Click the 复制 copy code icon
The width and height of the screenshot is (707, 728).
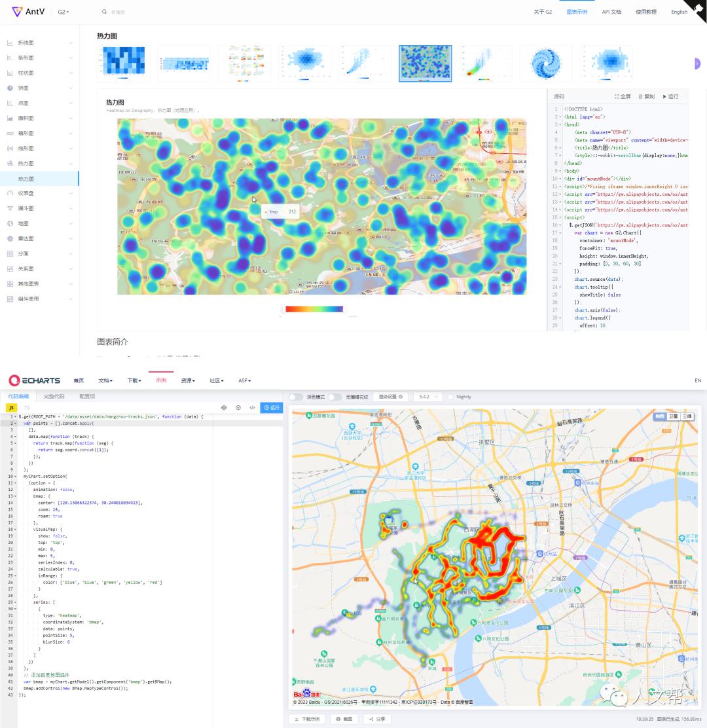641,96
